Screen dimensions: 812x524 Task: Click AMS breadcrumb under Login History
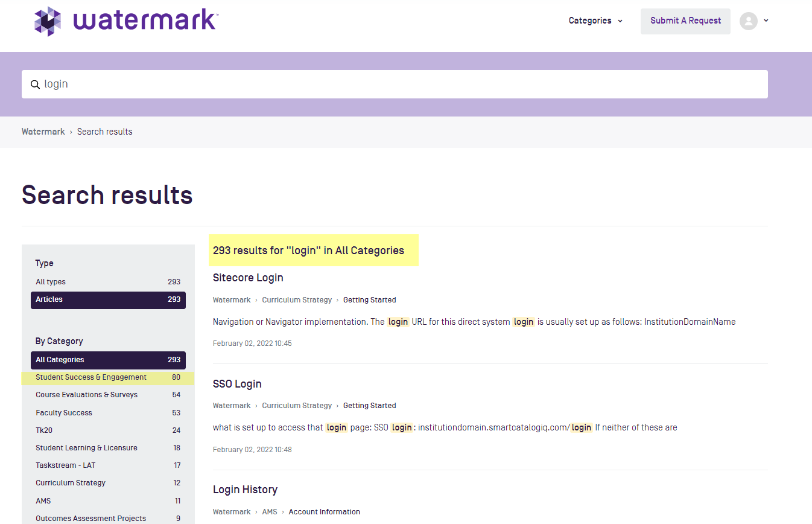point(270,512)
